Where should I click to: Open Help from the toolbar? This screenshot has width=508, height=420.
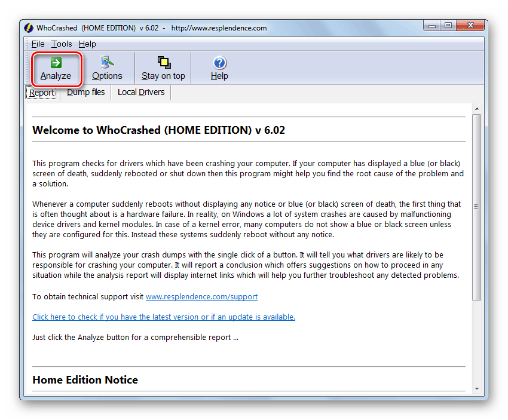tap(219, 69)
